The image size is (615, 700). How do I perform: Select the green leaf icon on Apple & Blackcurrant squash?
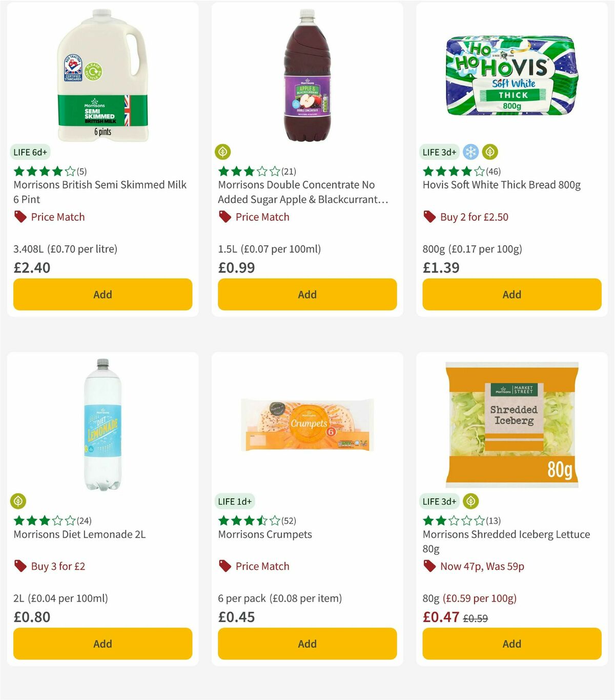[222, 152]
